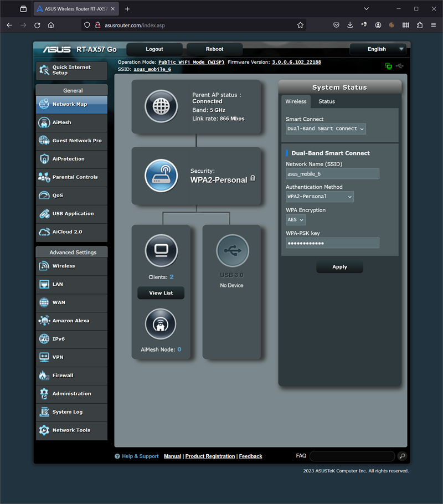Open the English language selector
The width and height of the screenshot is (443, 504).
[x=379, y=49]
